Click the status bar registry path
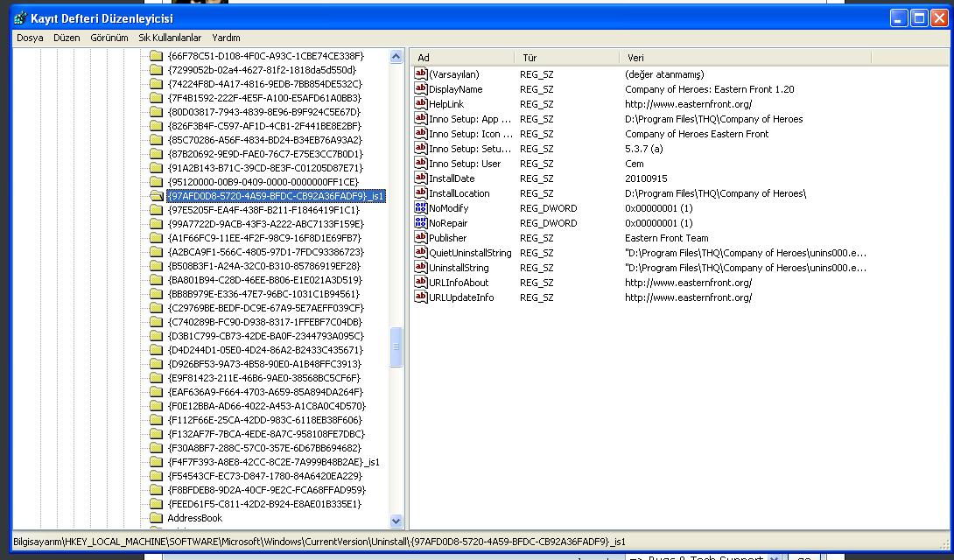This screenshot has height=560, width=954. coord(319,542)
